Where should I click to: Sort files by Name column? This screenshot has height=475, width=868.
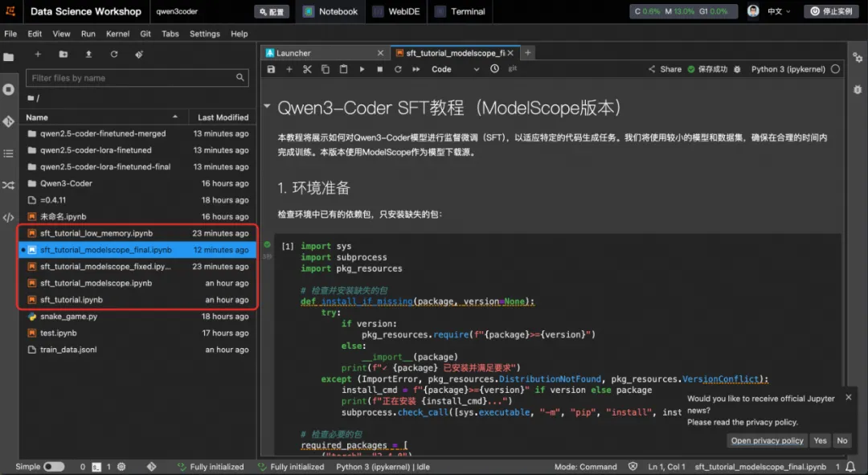tap(102, 117)
